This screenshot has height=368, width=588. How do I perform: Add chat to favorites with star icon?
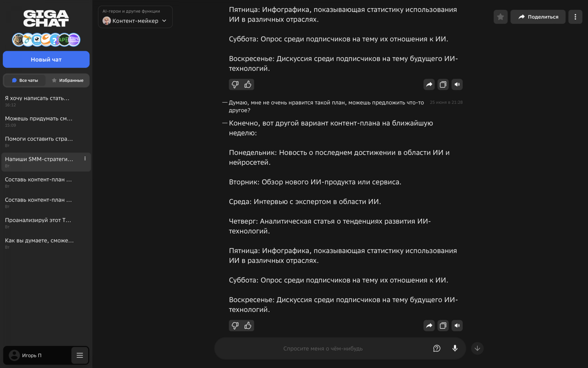[500, 17]
